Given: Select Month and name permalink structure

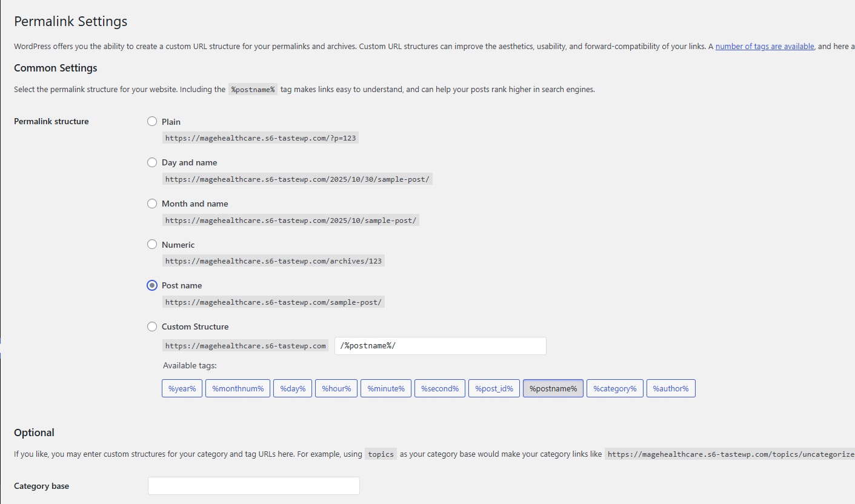Looking at the screenshot, I should [x=152, y=204].
